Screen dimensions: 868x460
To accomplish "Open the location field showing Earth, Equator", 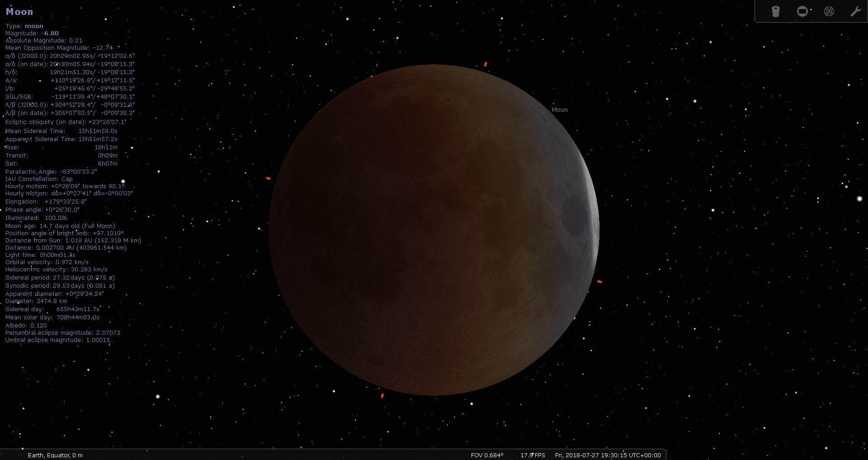I will click(55, 455).
